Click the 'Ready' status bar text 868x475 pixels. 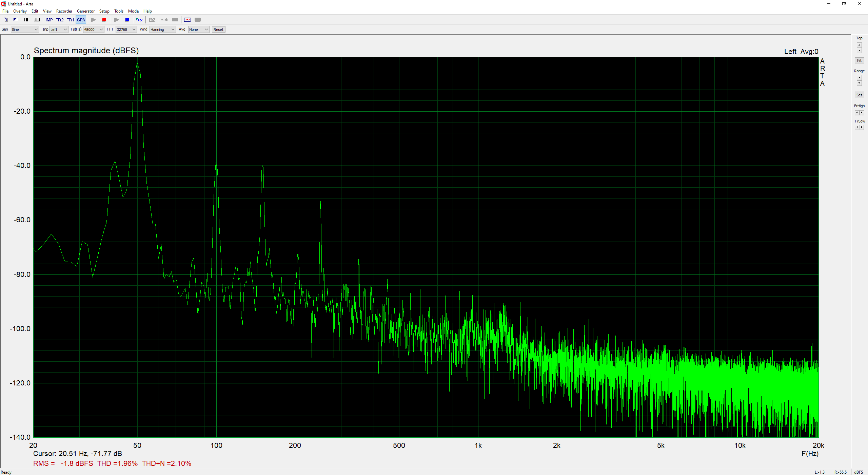coord(6,472)
